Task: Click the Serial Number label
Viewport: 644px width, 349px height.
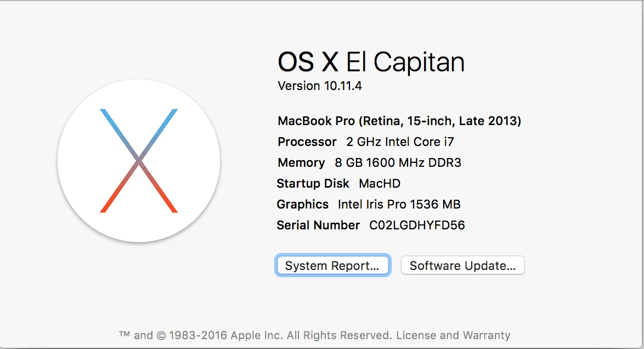Action: pos(318,225)
